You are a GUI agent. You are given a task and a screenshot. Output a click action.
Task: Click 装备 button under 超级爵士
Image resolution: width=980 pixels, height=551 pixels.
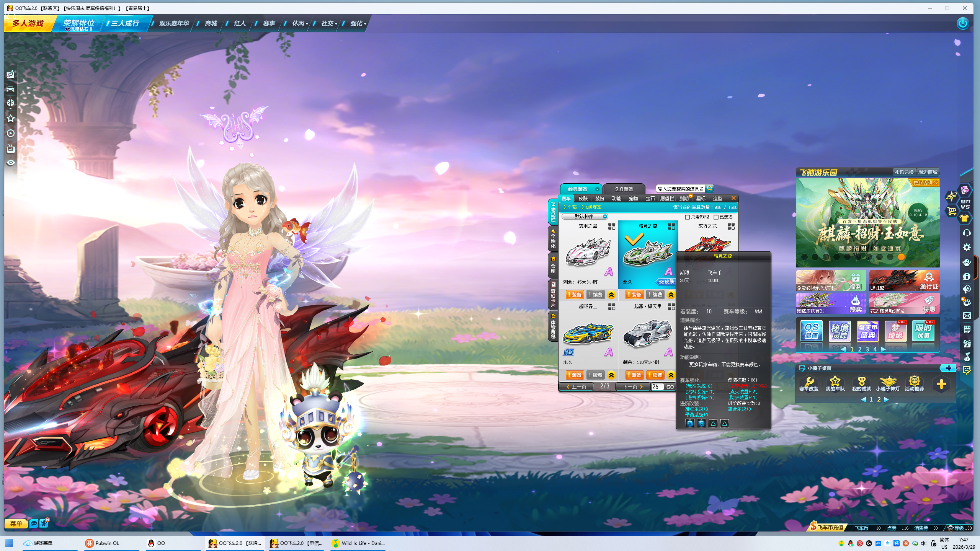tap(574, 375)
